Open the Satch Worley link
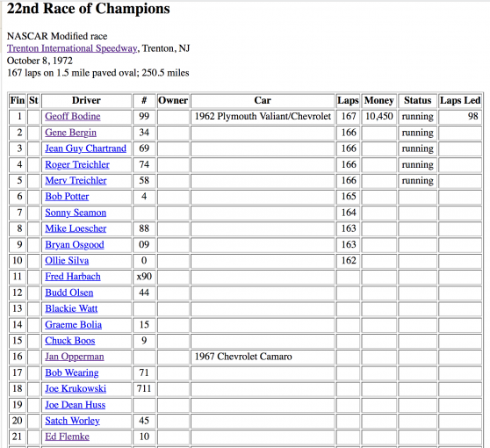The width and height of the screenshot is (490, 448). (73, 421)
